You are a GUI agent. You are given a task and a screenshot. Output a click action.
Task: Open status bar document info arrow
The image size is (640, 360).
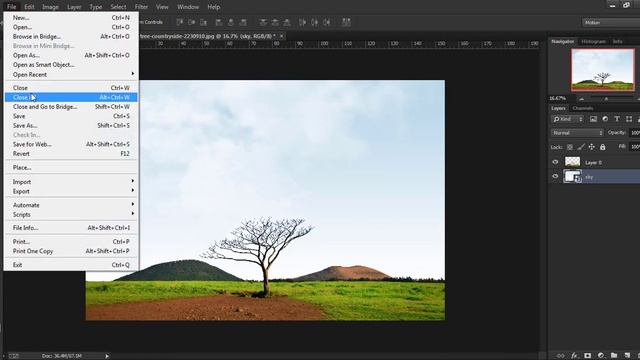[107, 356]
